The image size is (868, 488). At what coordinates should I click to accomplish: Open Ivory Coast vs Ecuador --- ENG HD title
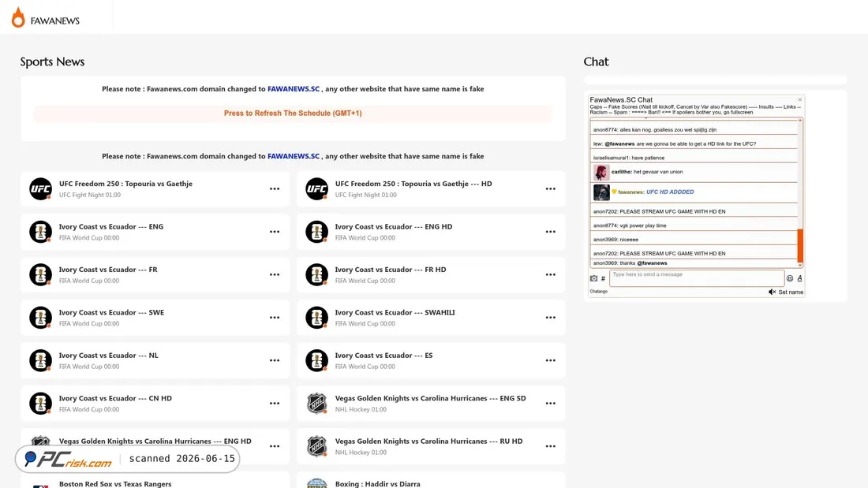[x=394, y=226]
